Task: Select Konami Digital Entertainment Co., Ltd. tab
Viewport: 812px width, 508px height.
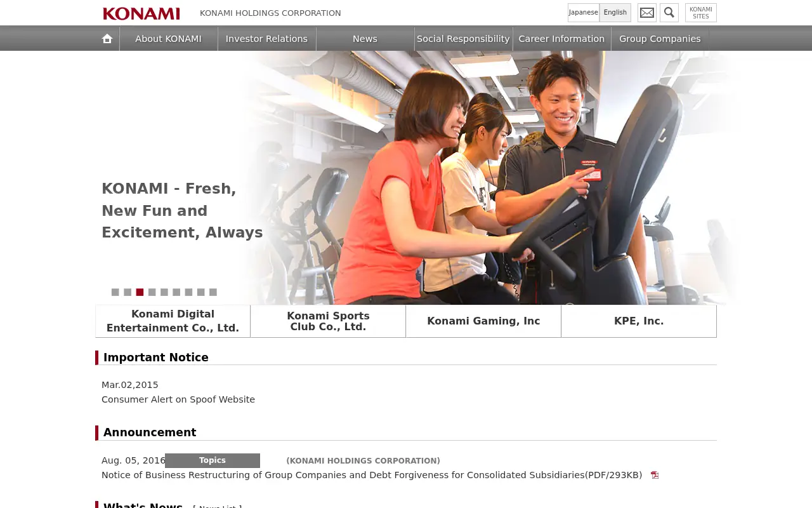Action: click(173, 321)
